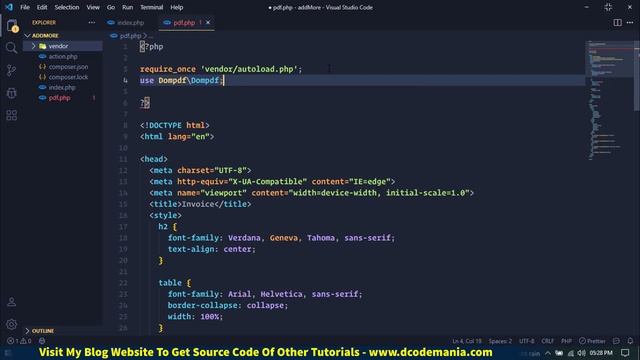Click the errors and warnings status indicator
640x360 pixels.
tap(19, 341)
